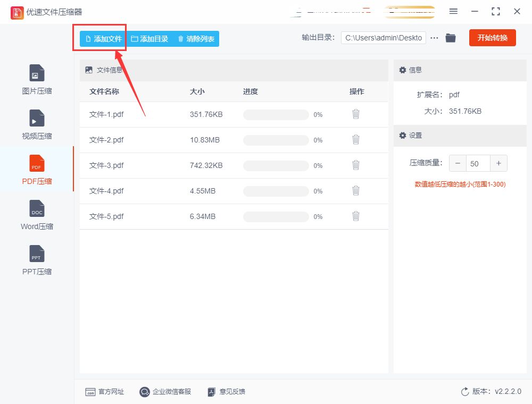Switch to 视频压缩 video compression
Screen dimensions: 532x404
(x=37, y=125)
